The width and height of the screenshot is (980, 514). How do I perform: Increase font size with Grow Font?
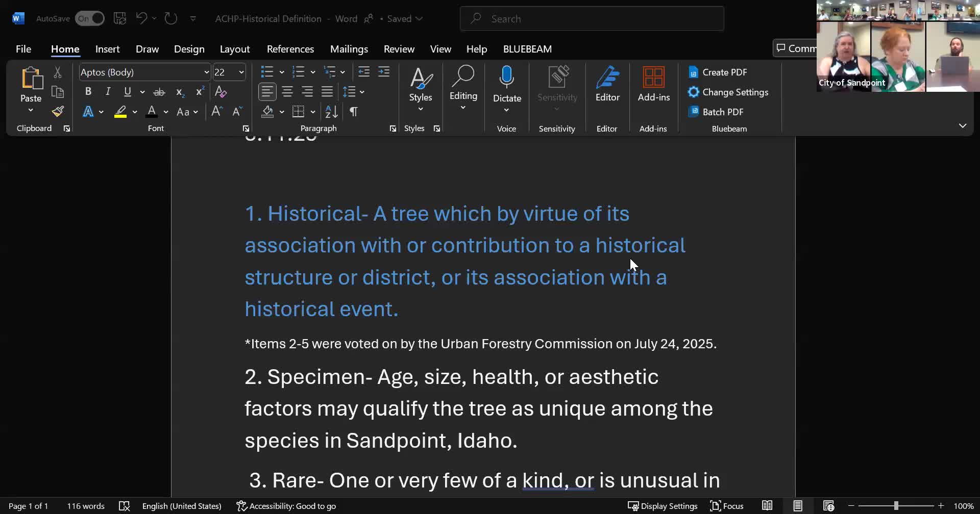217,112
